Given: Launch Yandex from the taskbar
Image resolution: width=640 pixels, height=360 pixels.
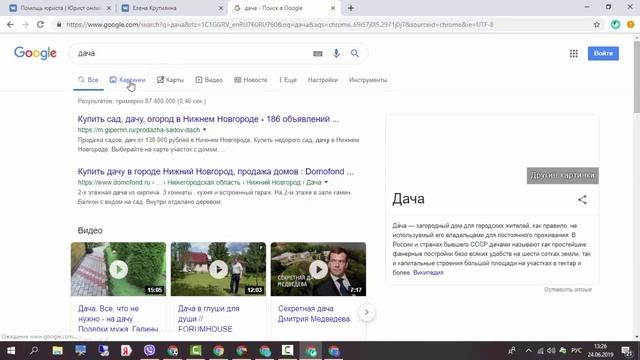Looking at the screenshot, I should [126, 351].
